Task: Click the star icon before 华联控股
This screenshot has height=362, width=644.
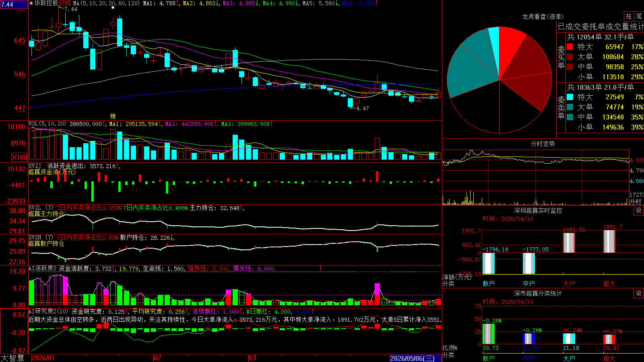Action: (x=31, y=3)
